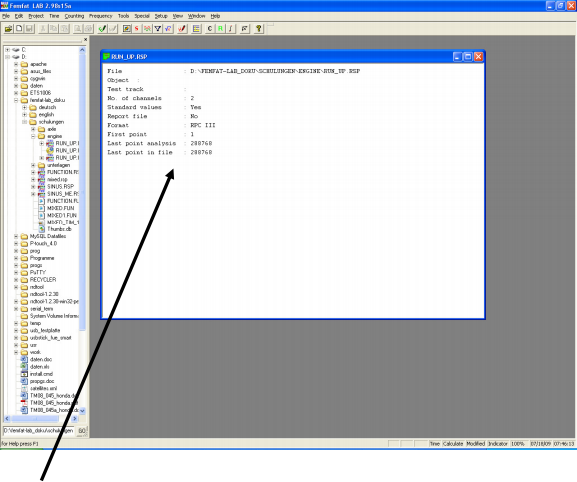
Task: Click the path input field in the browser panel
Action: point(39,430)
